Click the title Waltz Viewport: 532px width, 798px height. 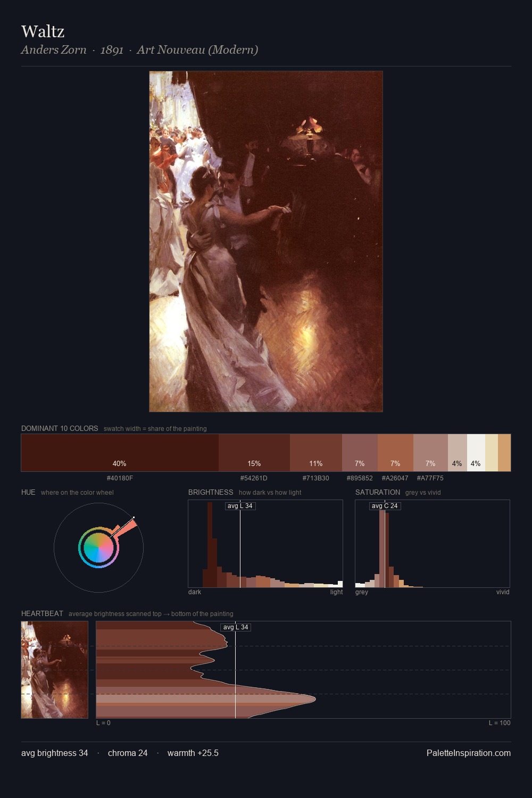(x=43, y=31)
